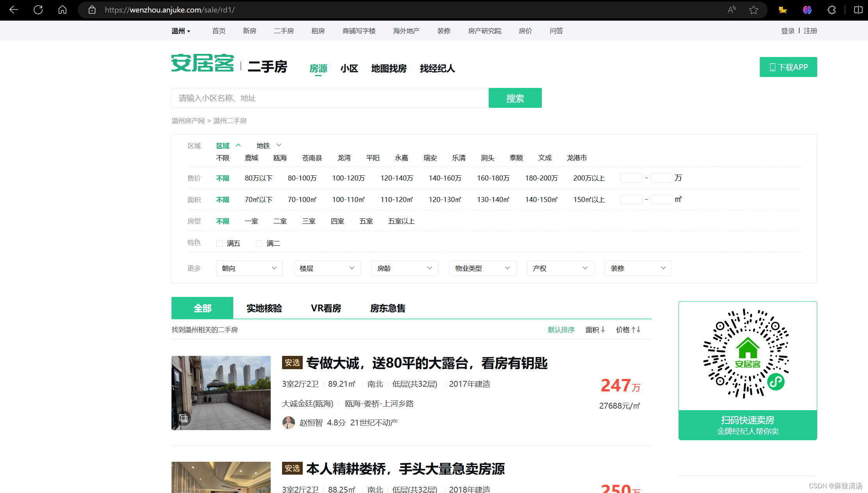
Task: Expand the 地铁 filter
Action: [x=269, y=146]
